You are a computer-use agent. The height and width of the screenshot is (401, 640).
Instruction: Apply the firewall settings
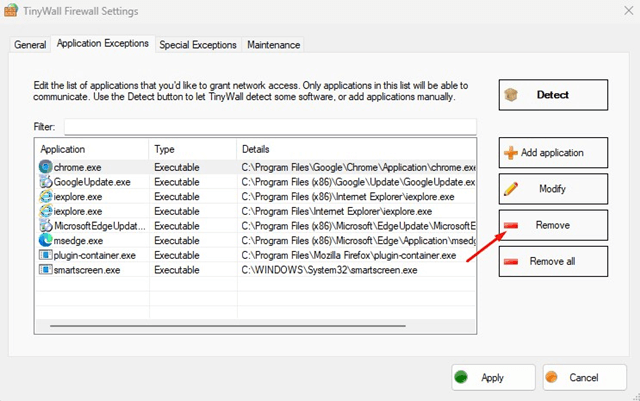point(493,377)
